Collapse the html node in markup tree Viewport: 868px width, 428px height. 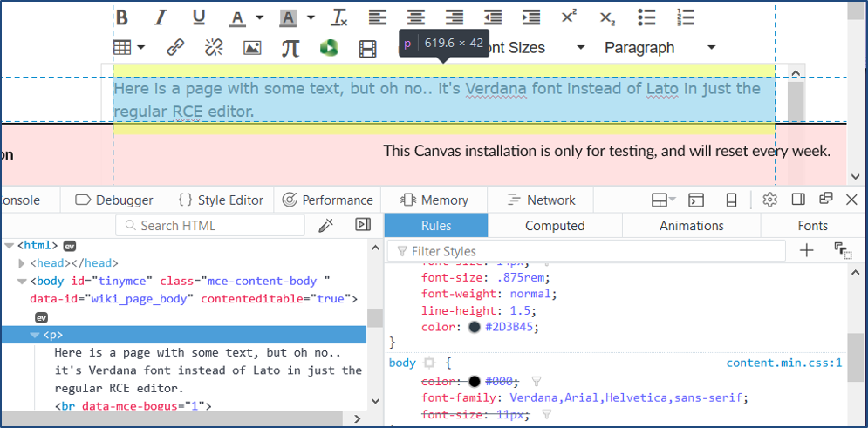pos(10,245)
